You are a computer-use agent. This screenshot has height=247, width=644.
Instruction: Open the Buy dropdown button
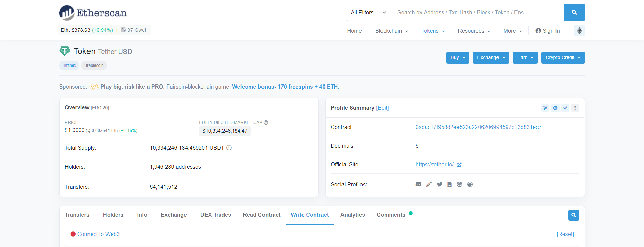(458, 58)
